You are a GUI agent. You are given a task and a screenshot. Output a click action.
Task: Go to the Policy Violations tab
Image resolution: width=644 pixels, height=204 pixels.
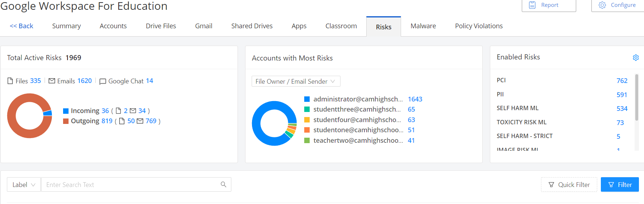[479, 26]
